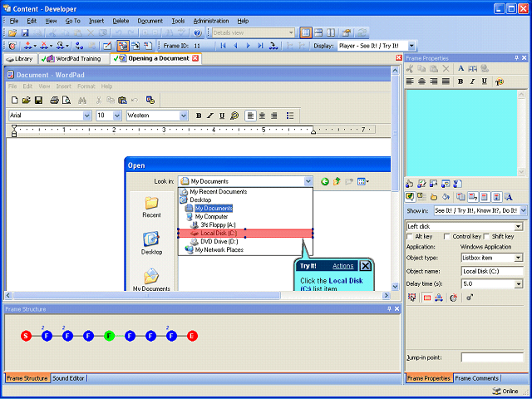Viewport: 532px width, 399px height.
Task: Click the paint bucket fill icon in Frame Properties
Action: pos(446,197)
